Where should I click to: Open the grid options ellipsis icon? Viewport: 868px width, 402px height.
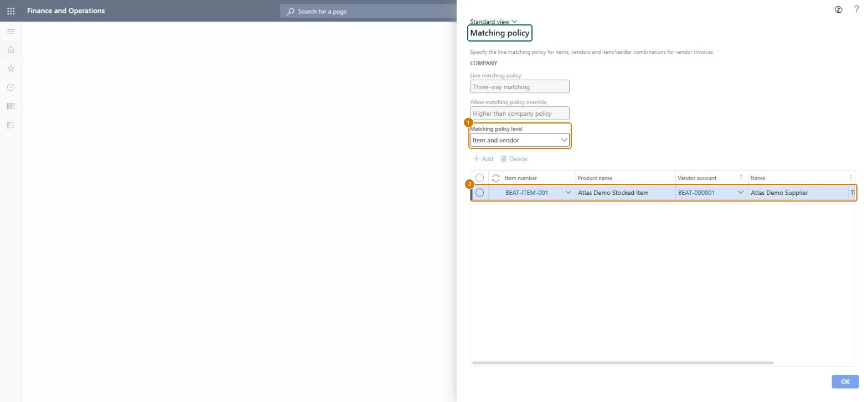(x=851, y=178)
